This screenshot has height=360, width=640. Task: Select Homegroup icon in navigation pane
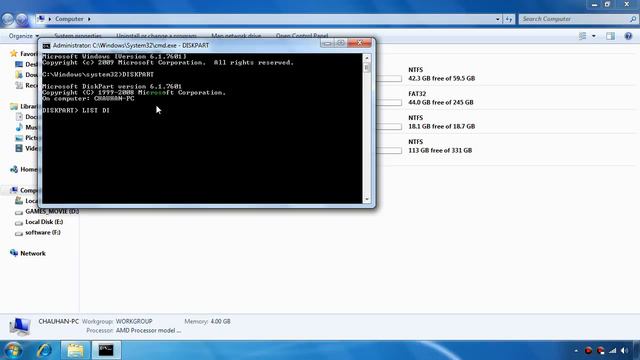click(14, 169)
